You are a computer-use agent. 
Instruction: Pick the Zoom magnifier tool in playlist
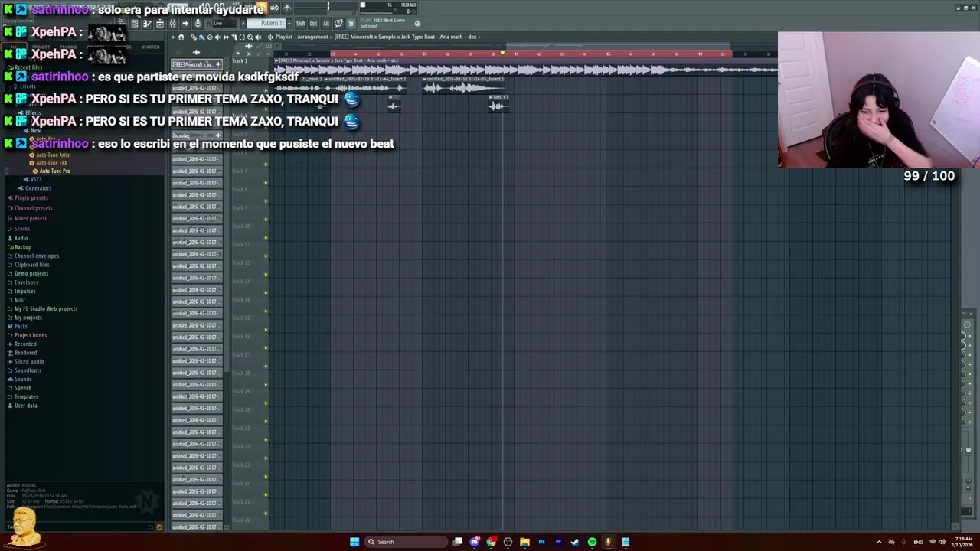[x=250, y=37]
